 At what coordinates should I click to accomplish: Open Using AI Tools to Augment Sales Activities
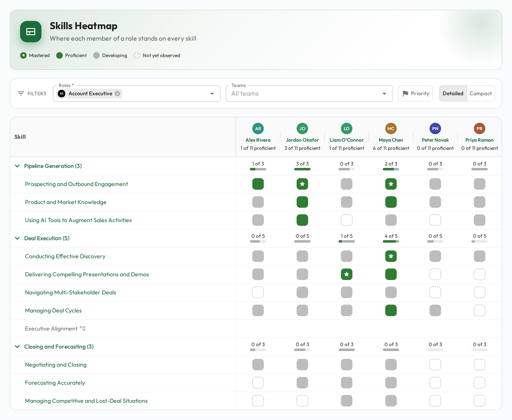point(78,220)
